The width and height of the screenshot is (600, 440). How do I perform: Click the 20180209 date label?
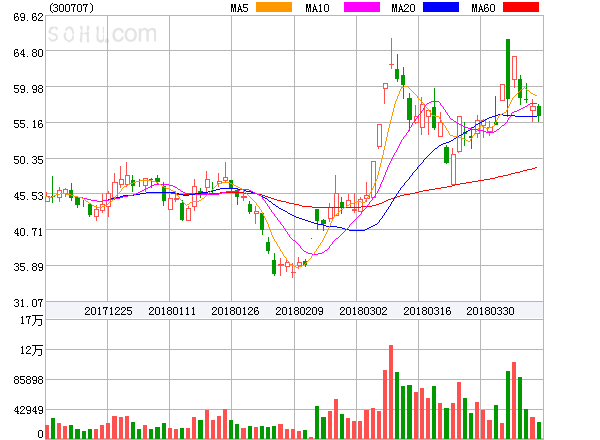pos(299,311)
